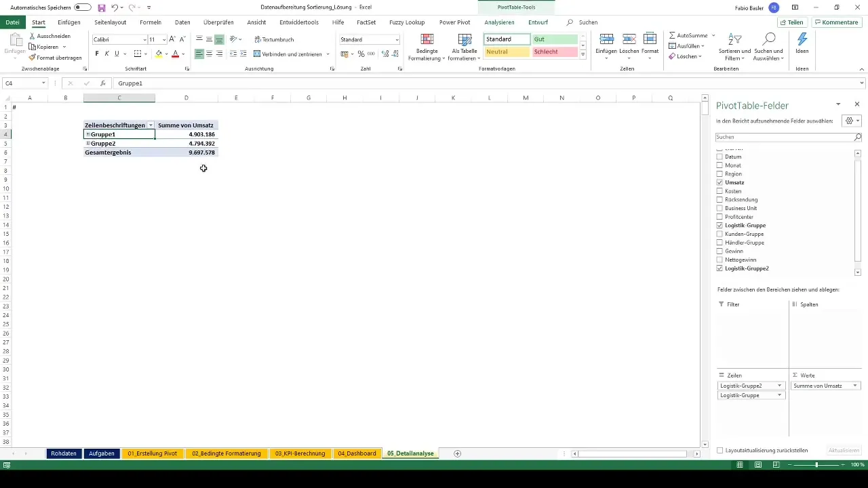Click the Format übertragen paintbrush icon
This screenshot has width=868, height=488.
coord(32,58)
